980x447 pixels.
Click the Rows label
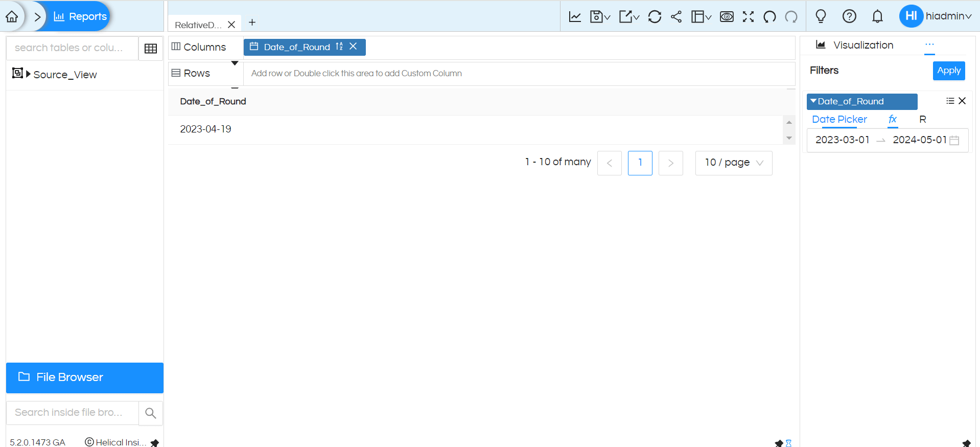point(197,73)
